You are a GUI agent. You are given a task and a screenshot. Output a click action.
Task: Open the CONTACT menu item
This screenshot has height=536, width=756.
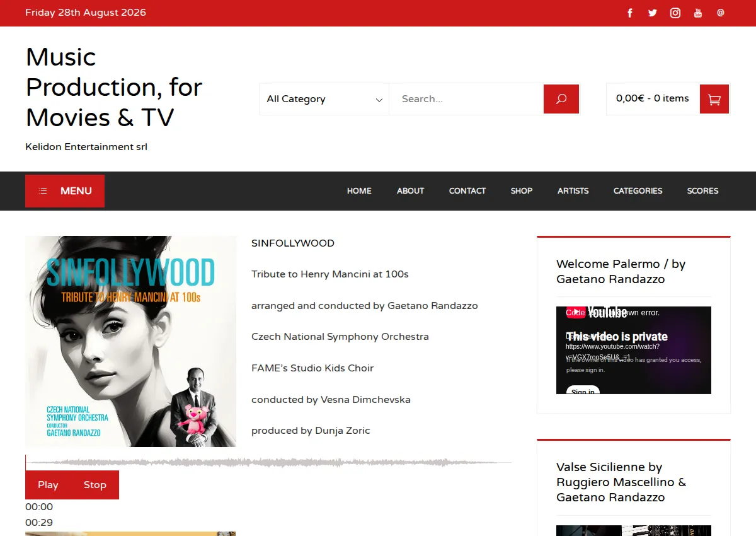click(467, 191)
